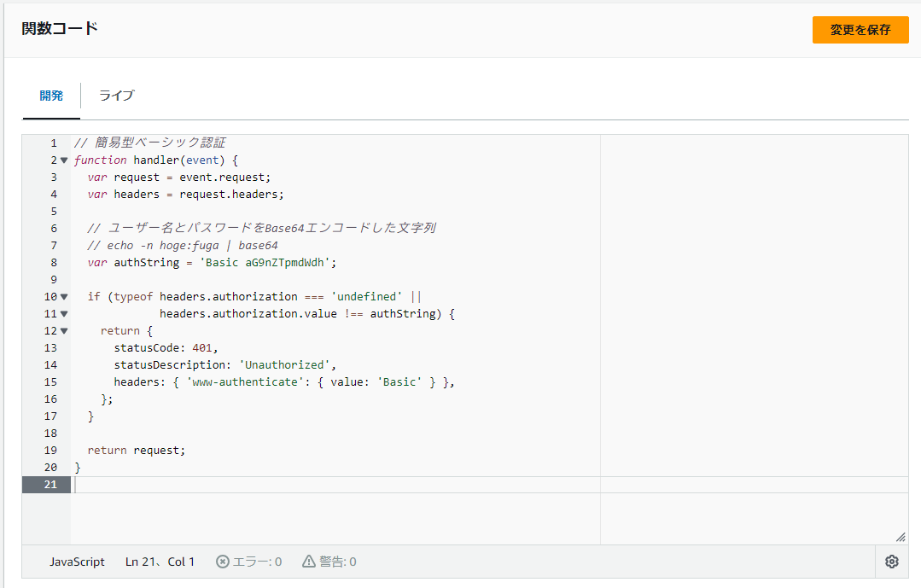The height and width of the screenshot is (588, 921).
Task: Collapse the if block using line 10 chevron
Action: [x=63, y=296]
